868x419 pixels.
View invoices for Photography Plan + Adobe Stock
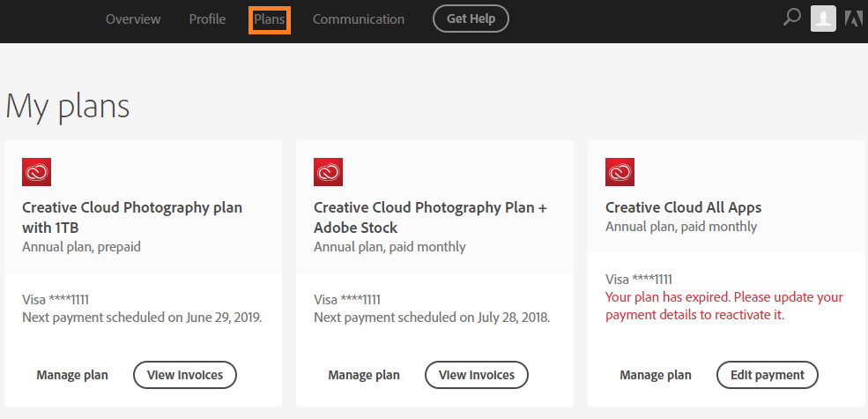(477, 375)
